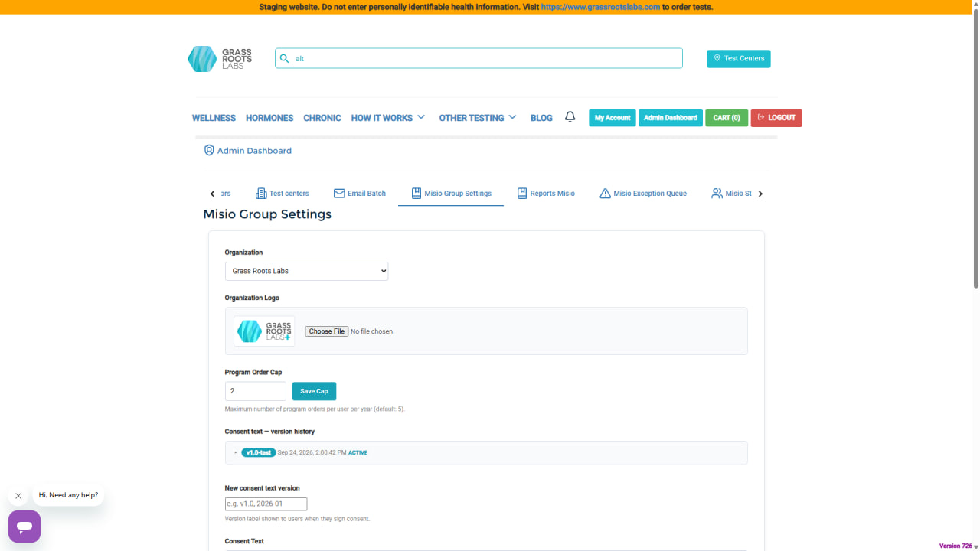Open the purple chat widget bubble
Screen dimensions: 980x551
point(24,527)
